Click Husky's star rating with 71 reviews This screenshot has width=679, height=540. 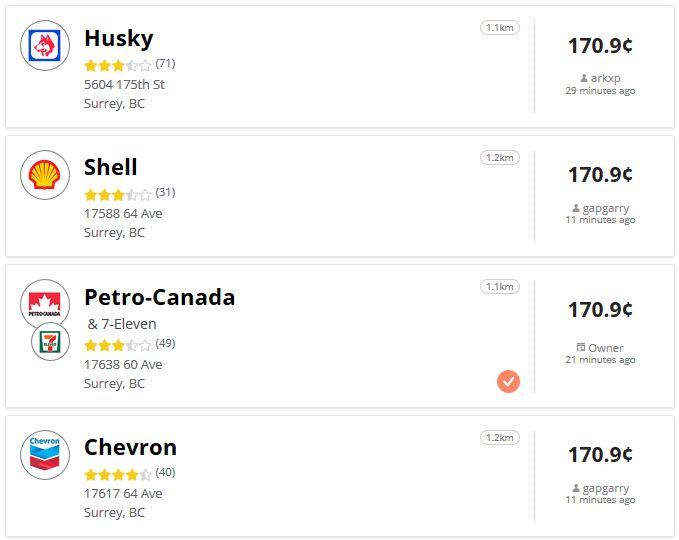click(118, 65)
